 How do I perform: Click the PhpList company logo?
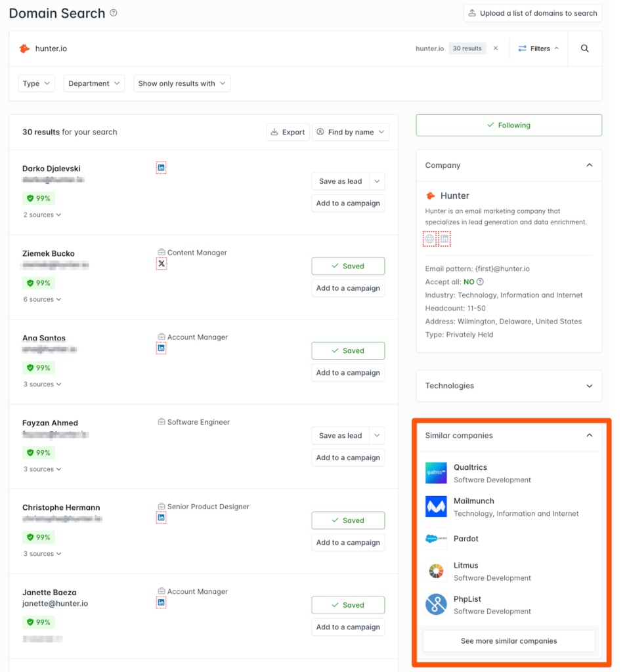(x=435, y=604)
